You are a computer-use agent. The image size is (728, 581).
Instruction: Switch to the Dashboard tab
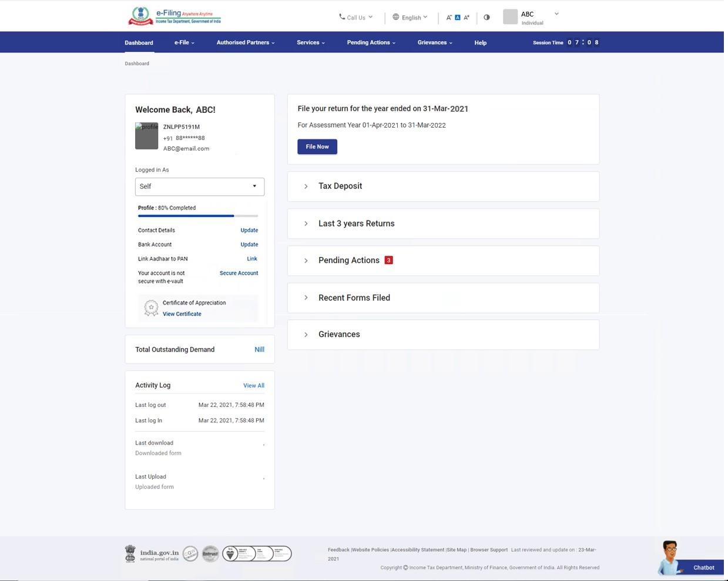tap(139, 42)
